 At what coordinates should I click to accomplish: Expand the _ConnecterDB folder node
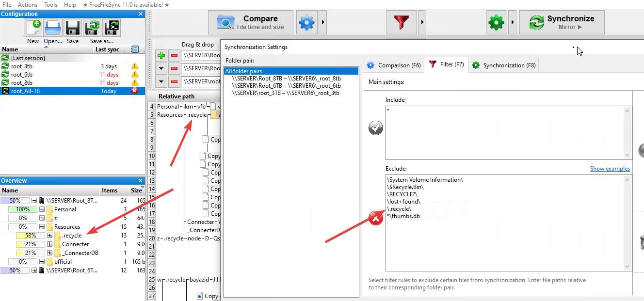click(49, 253)
